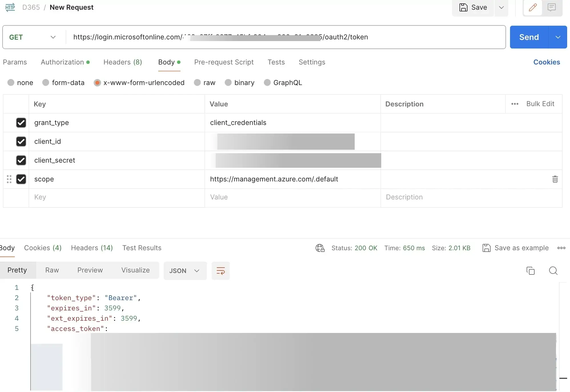
Task: Select the GraphQL body type
Action: tap(267, 83)
